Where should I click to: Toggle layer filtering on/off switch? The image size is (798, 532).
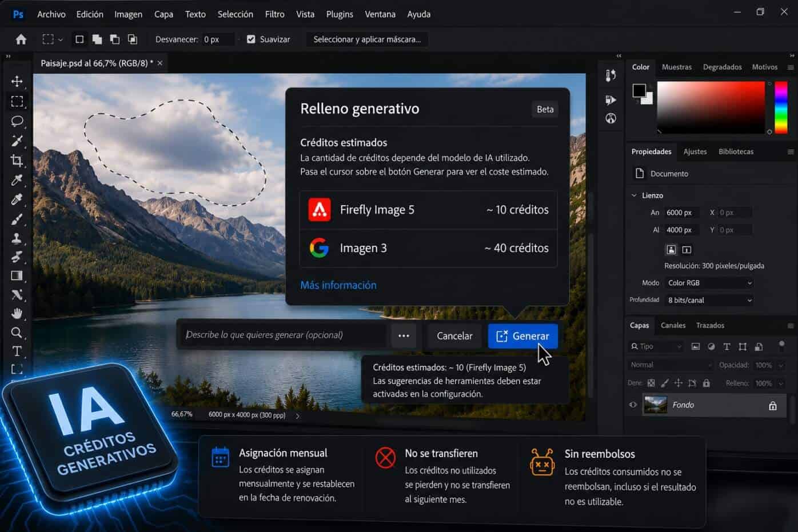pyautogui.click(x=781, y=346)
